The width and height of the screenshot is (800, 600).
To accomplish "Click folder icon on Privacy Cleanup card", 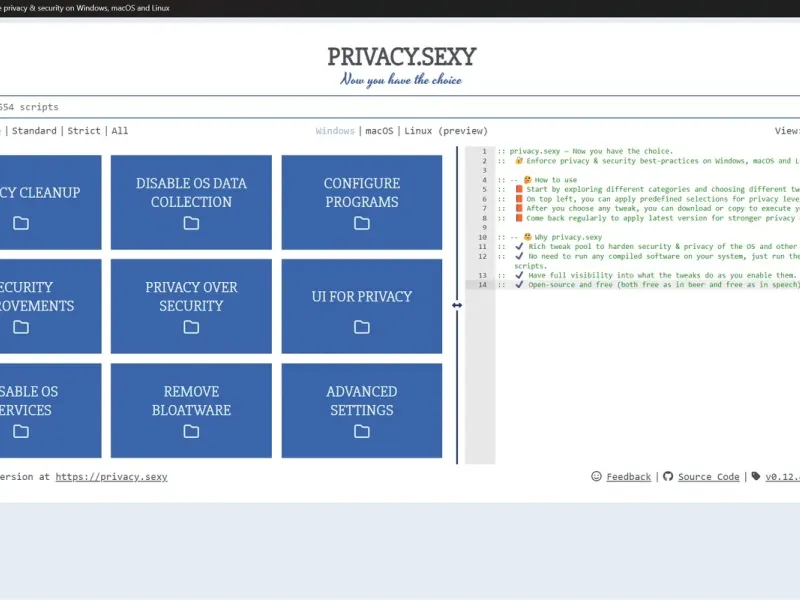I will click(21, 223).
